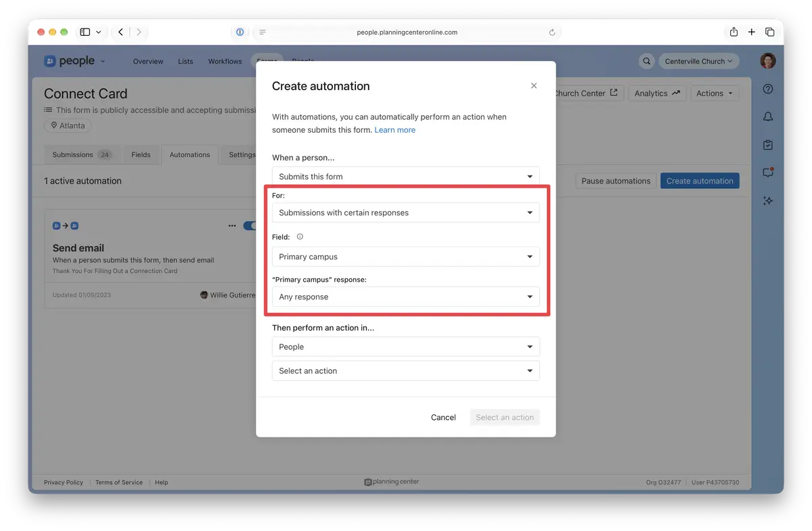Open Send email automation more options
The width and height of the screenshot is (812, 531).
coord(232,226)
